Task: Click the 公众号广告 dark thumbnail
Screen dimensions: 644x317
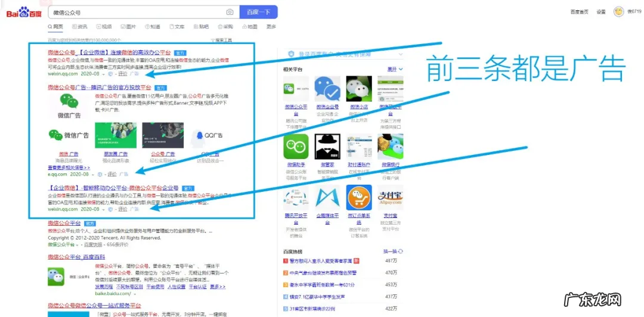Action: tap(163, 135)
